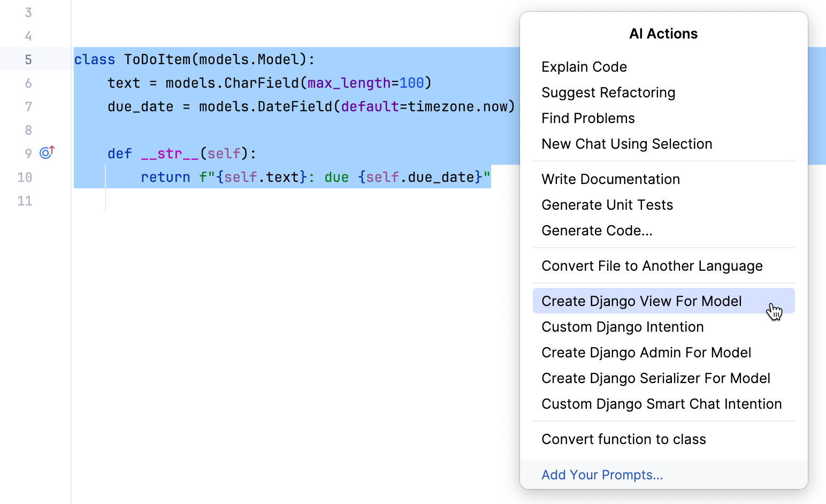The width and height of the screenshot is (826, 504).
Task: Select Write Documentation
Action: point(610,179)
